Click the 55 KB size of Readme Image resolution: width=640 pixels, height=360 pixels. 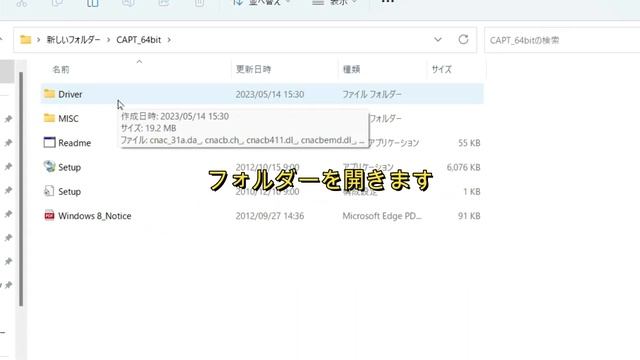[x=469, y=143]
